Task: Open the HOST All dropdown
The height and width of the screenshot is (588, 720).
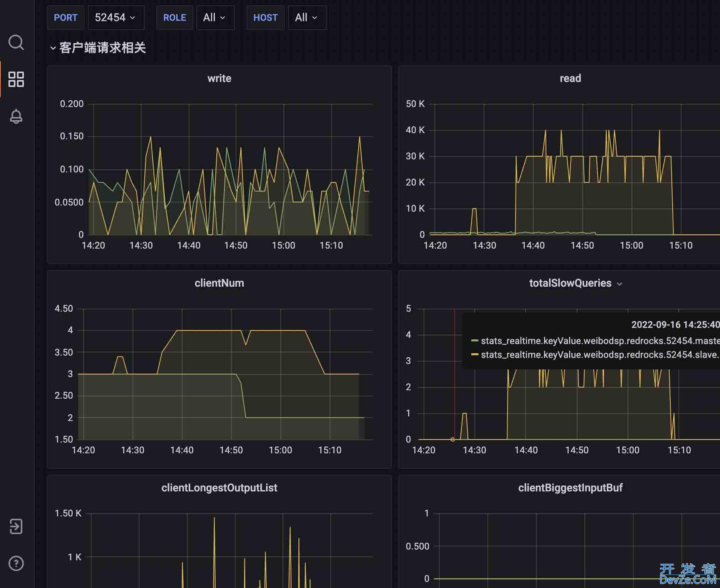Action: (x=307, y=18)
